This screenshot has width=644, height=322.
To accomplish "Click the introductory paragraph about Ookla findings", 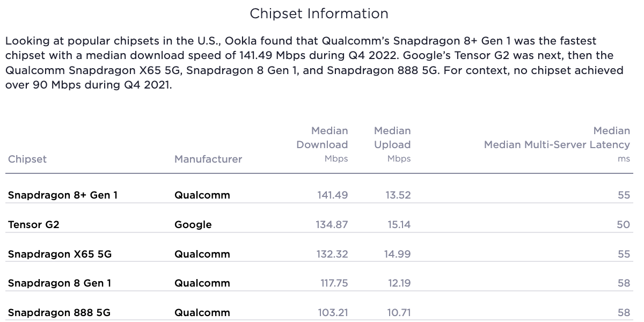I will 314,63.
